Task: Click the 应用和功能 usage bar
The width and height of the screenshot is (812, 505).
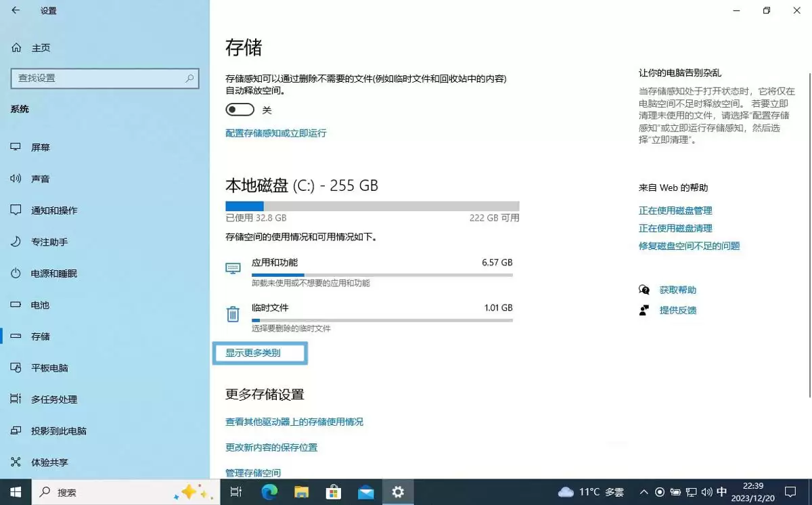Action: pyautogui.click(x=382, y=275)
